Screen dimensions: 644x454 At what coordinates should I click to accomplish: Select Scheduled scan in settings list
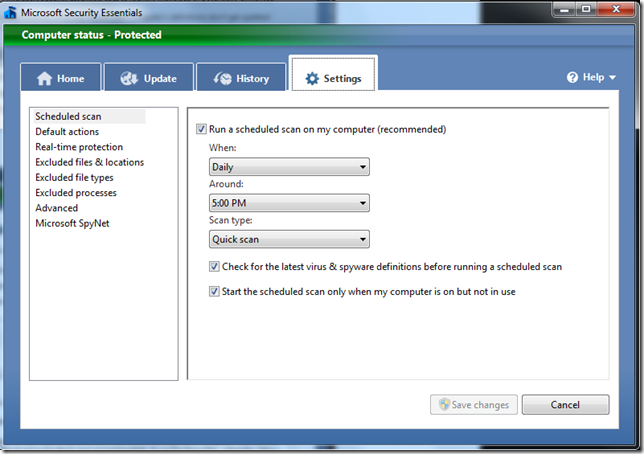89,116
